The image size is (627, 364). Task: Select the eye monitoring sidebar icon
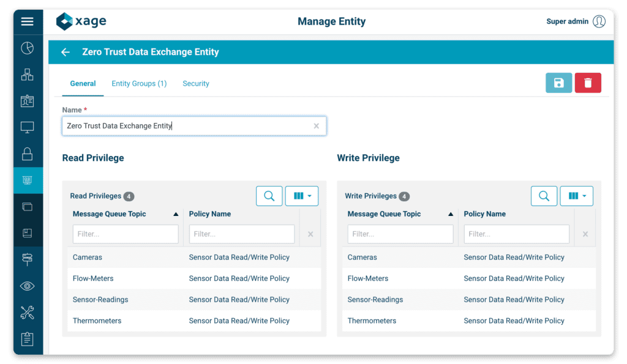tap(27, 286)
